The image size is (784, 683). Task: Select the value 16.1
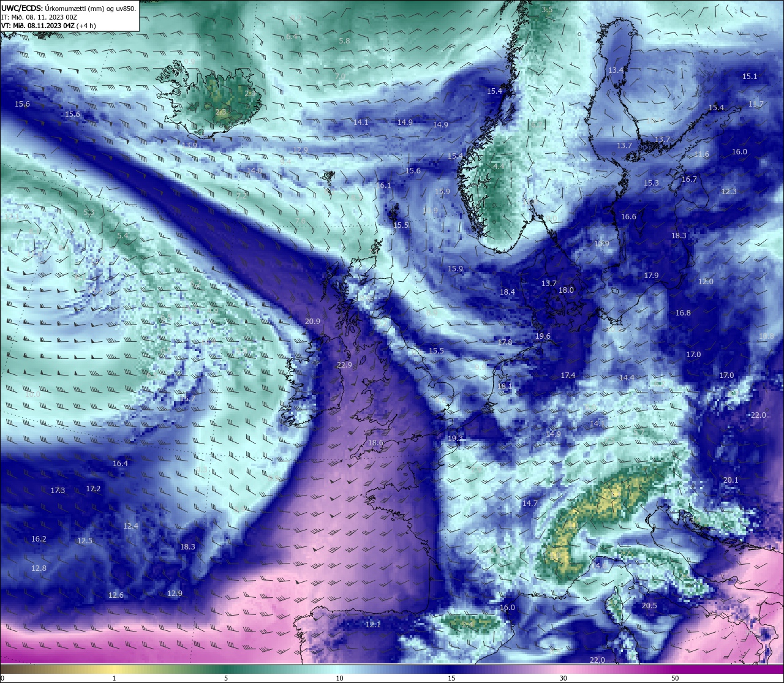(x=383, y=185)
